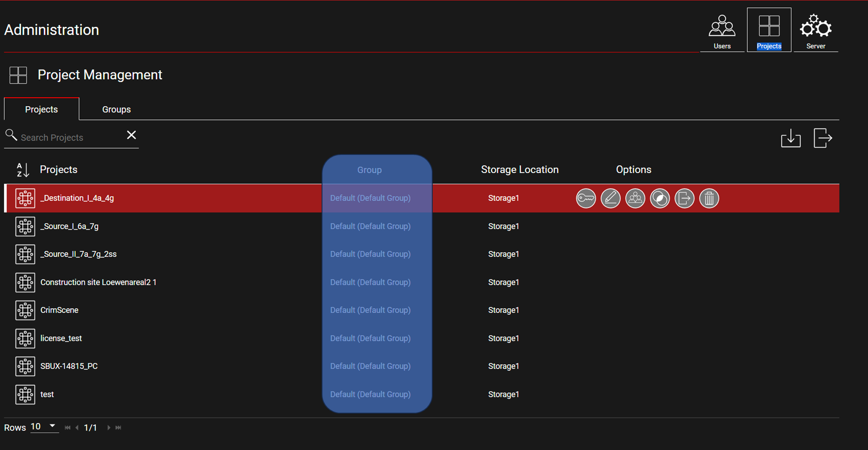
Task: Select the Projects tab
Action: pos(41,109)
